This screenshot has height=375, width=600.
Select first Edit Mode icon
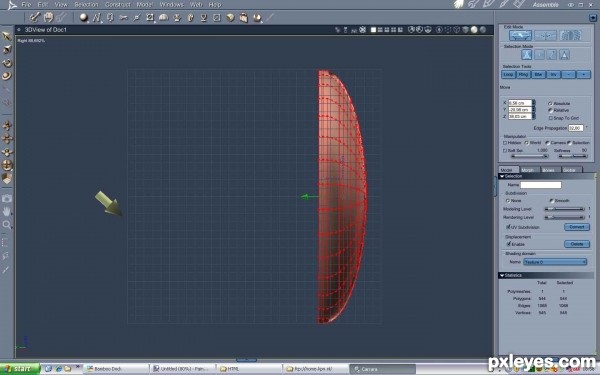click(520, 36)
